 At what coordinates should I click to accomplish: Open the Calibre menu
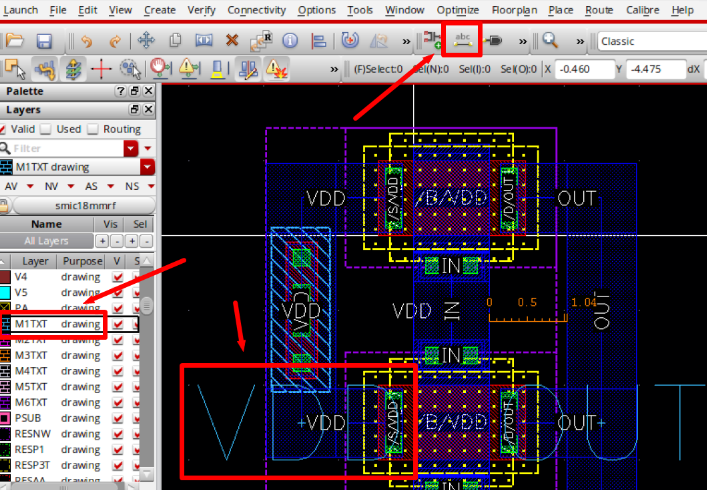pos(642,9)
